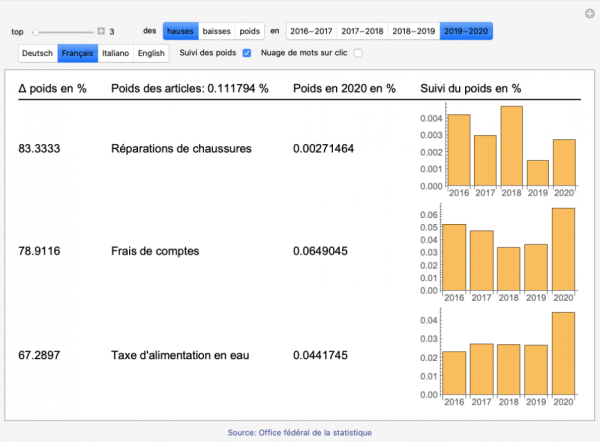Switch language to Deutsch
This screenshot has width=600, height=442.
click(x=37, y=53)
